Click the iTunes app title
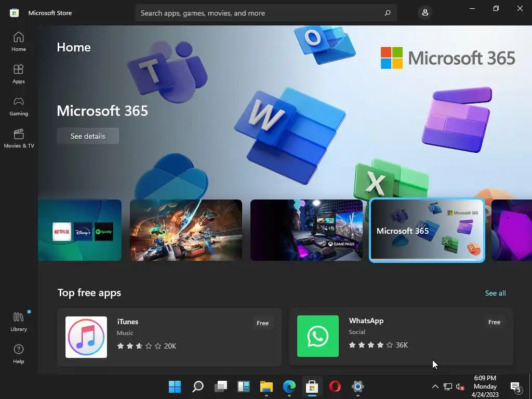This screenshot has height=399, width=532. [x=128, y=322]
